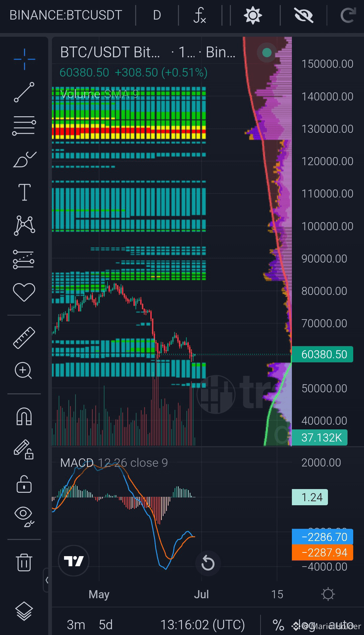The image size is (364, 635).
Task: Open the object tree layers icon
Action: pyautogui.click(x=24, y=611)
